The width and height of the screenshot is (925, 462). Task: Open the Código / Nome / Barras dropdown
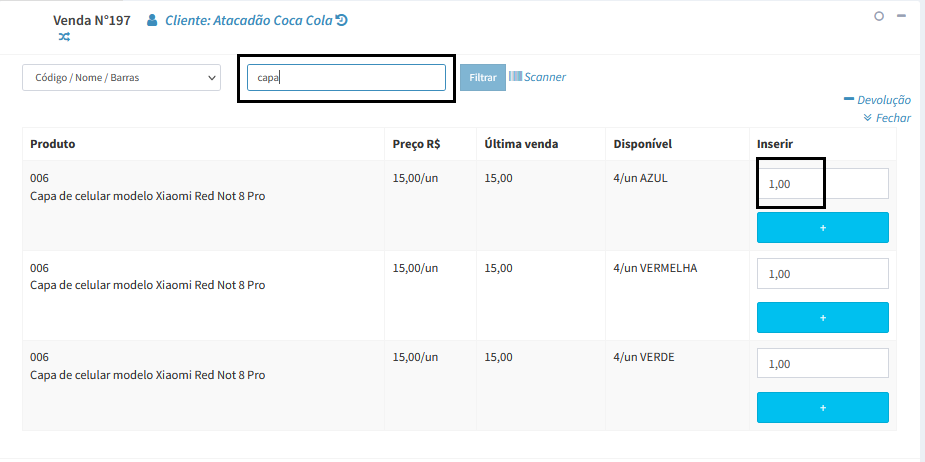(x=121, y=78)
